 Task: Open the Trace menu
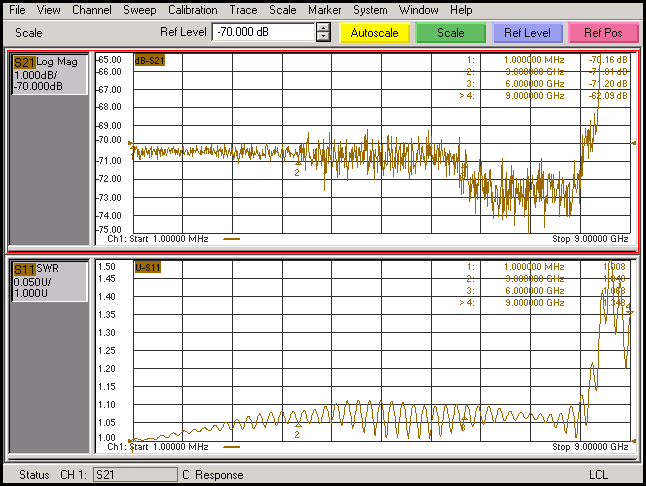pos(243,9)
